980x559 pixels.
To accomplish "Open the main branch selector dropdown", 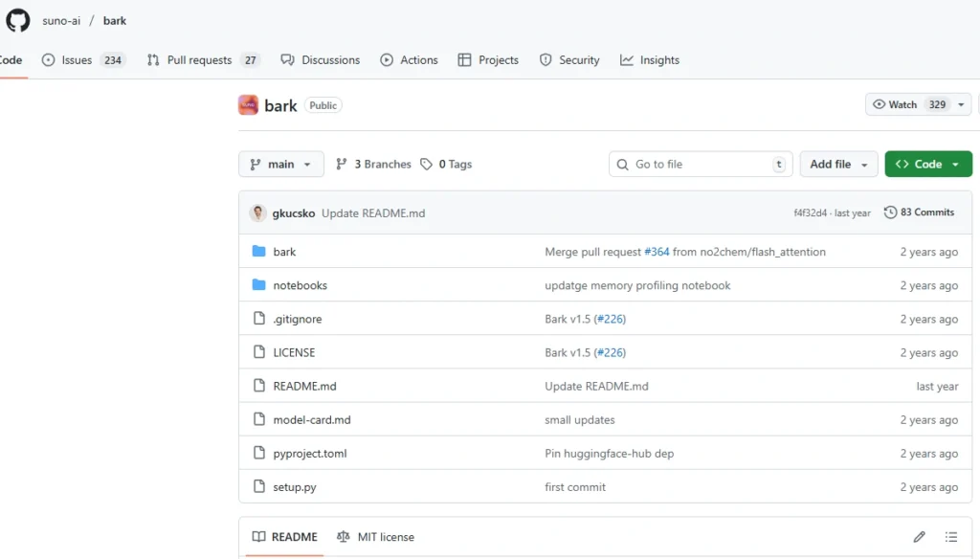I will click(280, 165).
